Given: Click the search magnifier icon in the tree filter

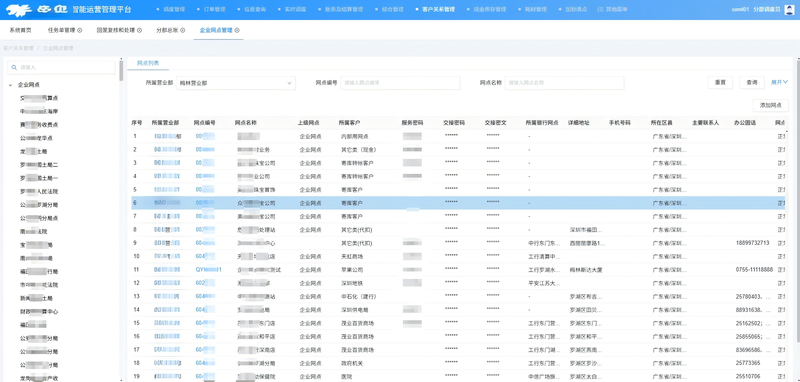Looking at the screenshot, I should point(14,67).
